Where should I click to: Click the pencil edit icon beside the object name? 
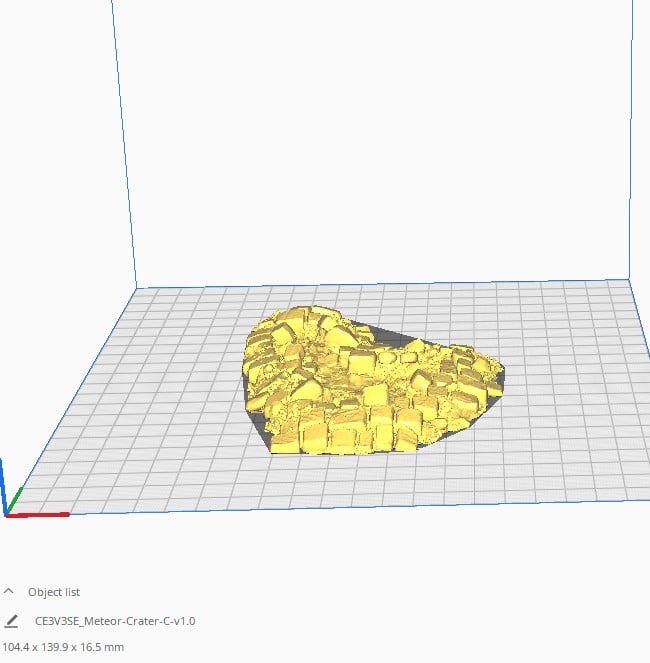(x=11, y=621)
